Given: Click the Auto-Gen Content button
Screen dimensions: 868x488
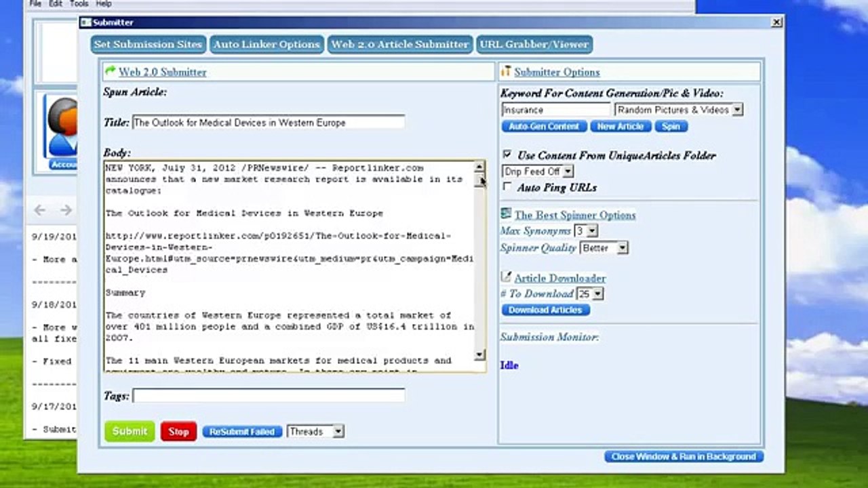Looking at the screenshot, I should (545, 127).
